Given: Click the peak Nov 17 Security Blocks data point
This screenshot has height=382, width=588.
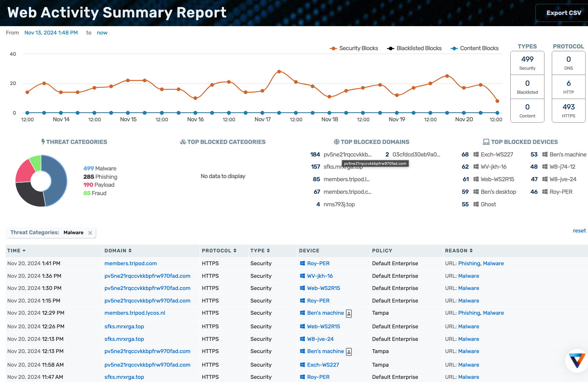Looking at the screenshot, I should click(x=279, y=71).
